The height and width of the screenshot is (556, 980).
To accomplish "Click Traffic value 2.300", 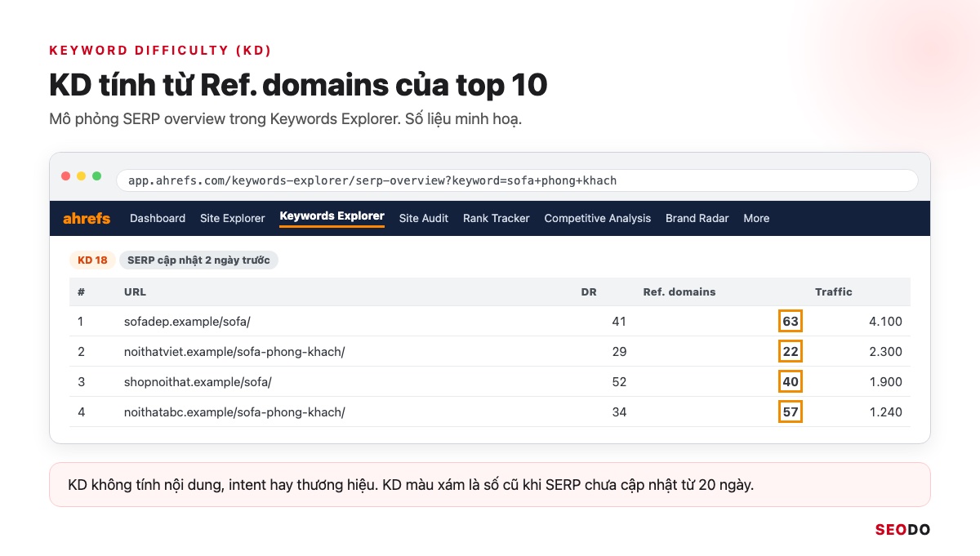I will pyautogui.click(x=886, y=352).
